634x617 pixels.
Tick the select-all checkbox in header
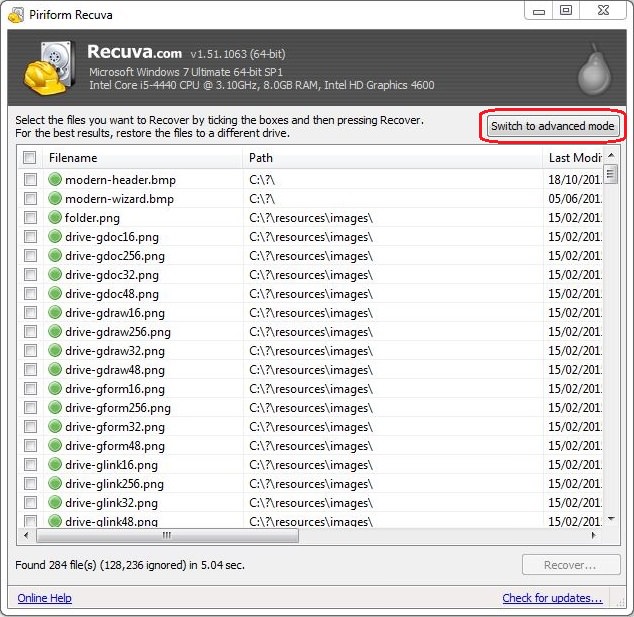[30, 157]
